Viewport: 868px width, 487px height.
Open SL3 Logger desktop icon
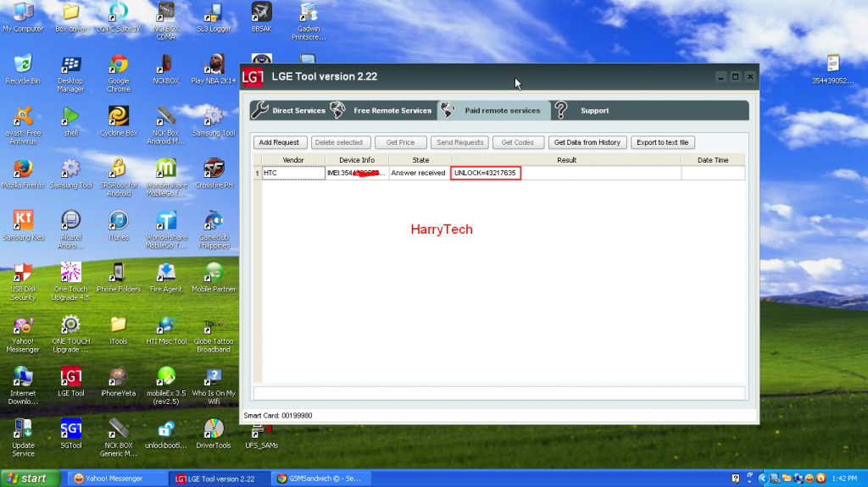[214, 17]
